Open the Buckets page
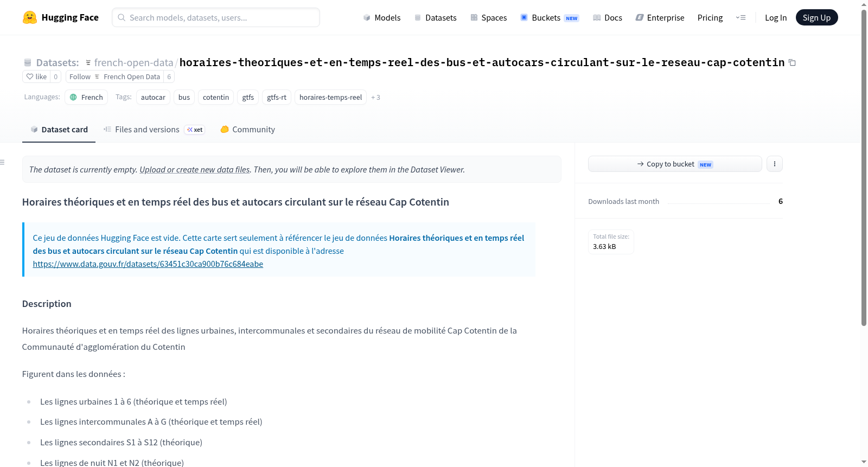 pos(550,17)
